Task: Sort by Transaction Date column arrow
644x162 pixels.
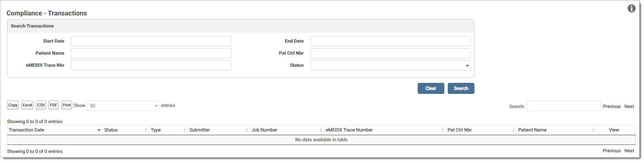Action: 99,130
